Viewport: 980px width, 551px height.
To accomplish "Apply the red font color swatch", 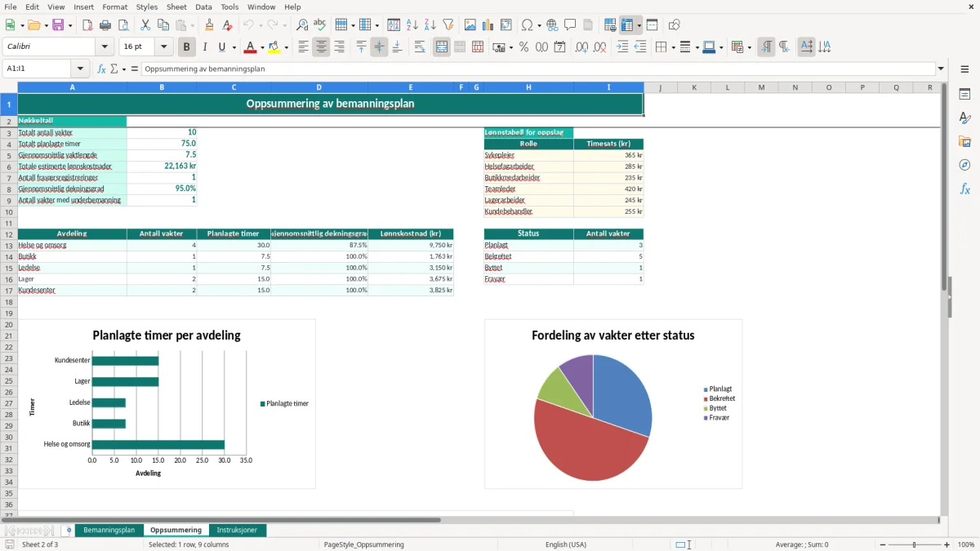I will (251, 47).
